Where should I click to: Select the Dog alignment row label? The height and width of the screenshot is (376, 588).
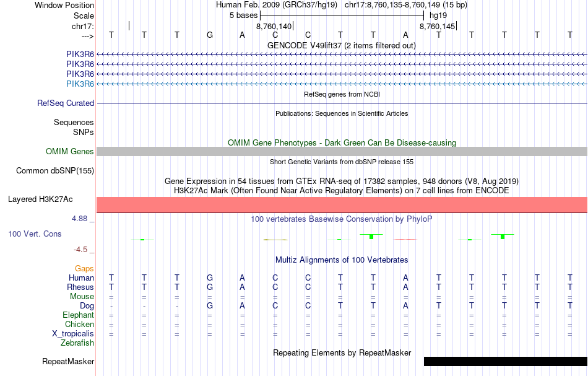click(87, 306)
